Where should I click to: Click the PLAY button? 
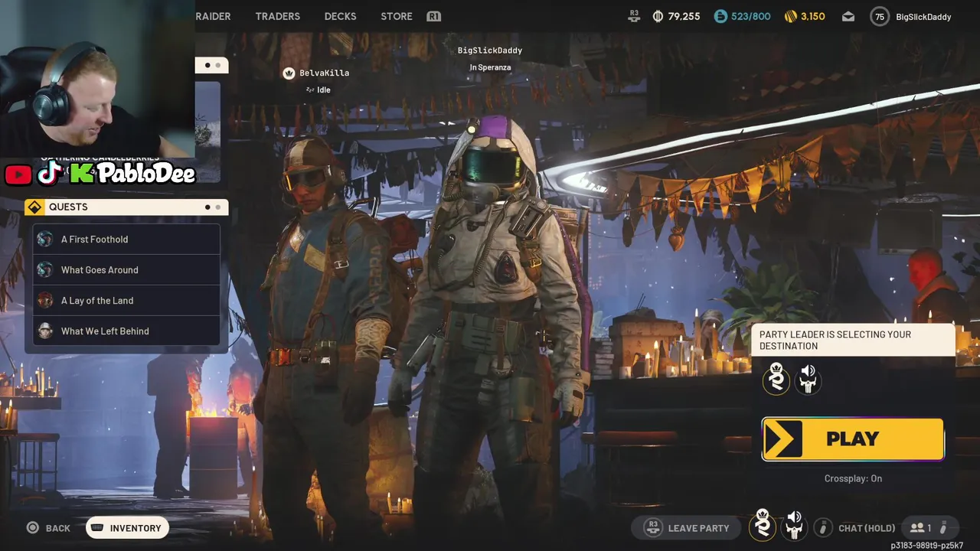pos(853,439)
